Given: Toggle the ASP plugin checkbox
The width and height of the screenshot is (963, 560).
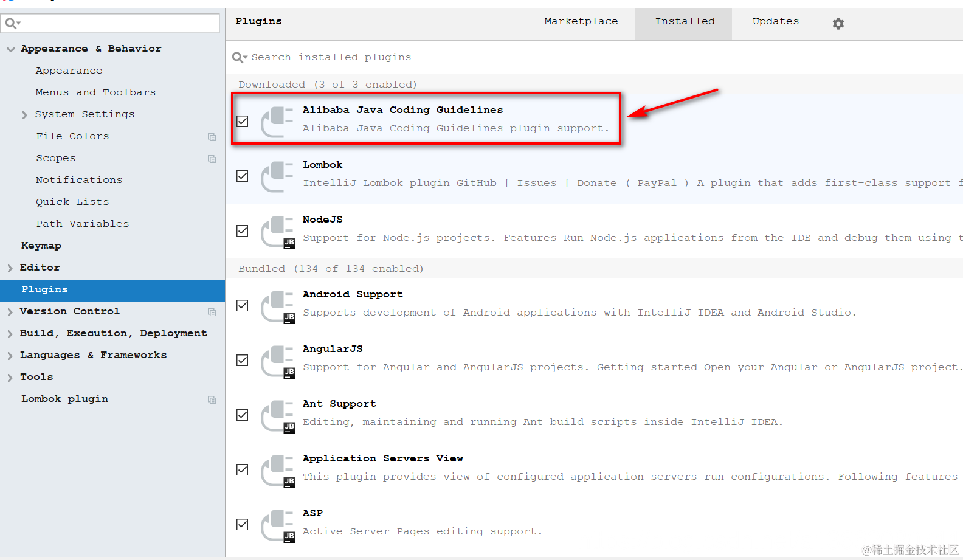Looking at the screenshot, I should click(243, 524).
